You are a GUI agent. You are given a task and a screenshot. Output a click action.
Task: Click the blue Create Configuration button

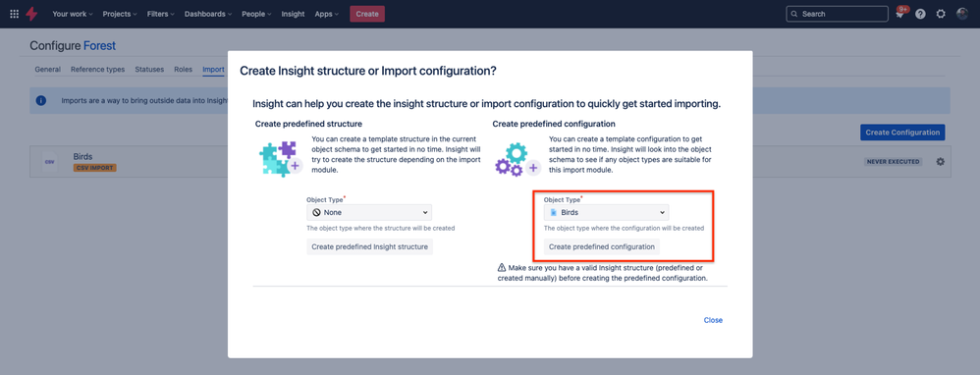[902, 133]
